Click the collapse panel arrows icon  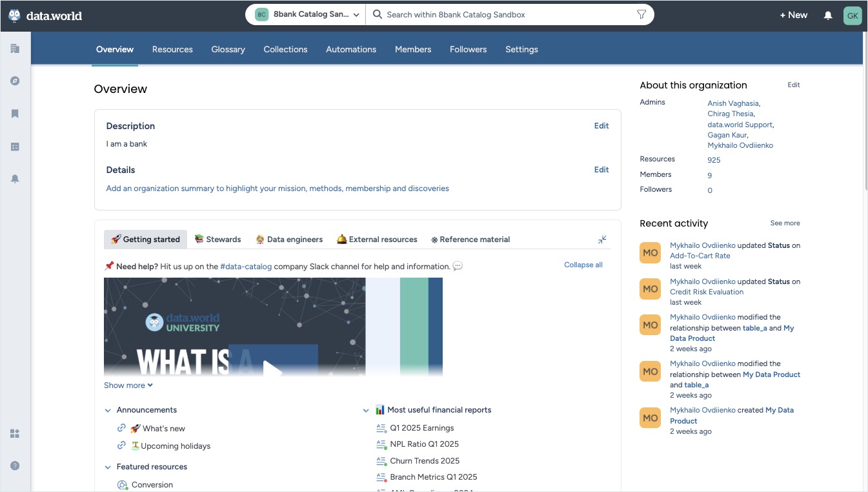pos(602,240)
